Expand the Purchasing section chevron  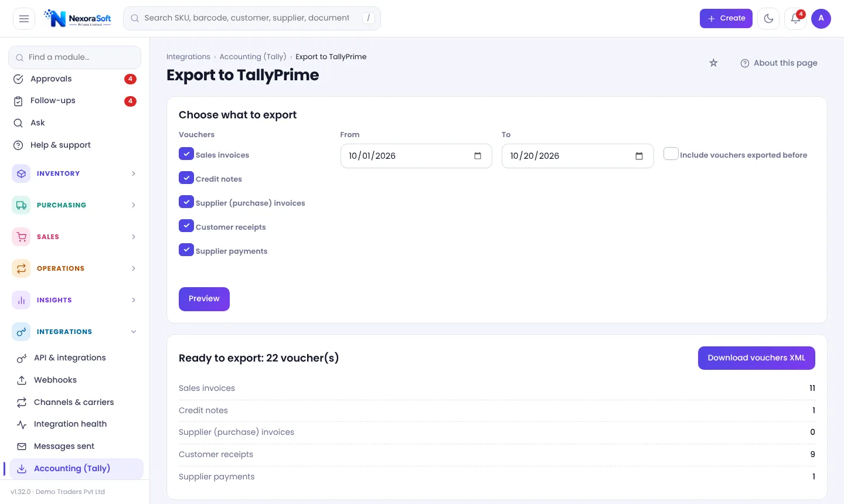(134, 205)
